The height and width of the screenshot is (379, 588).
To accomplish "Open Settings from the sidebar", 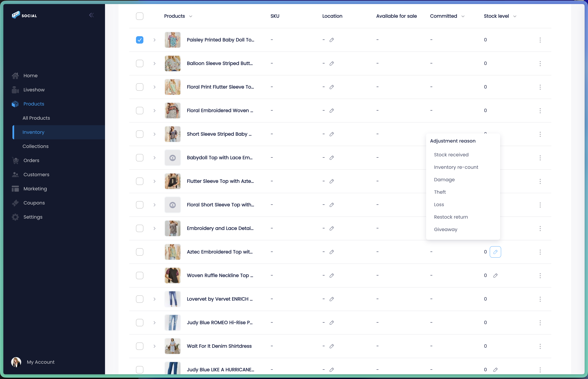I will click(x=33, y=217).
